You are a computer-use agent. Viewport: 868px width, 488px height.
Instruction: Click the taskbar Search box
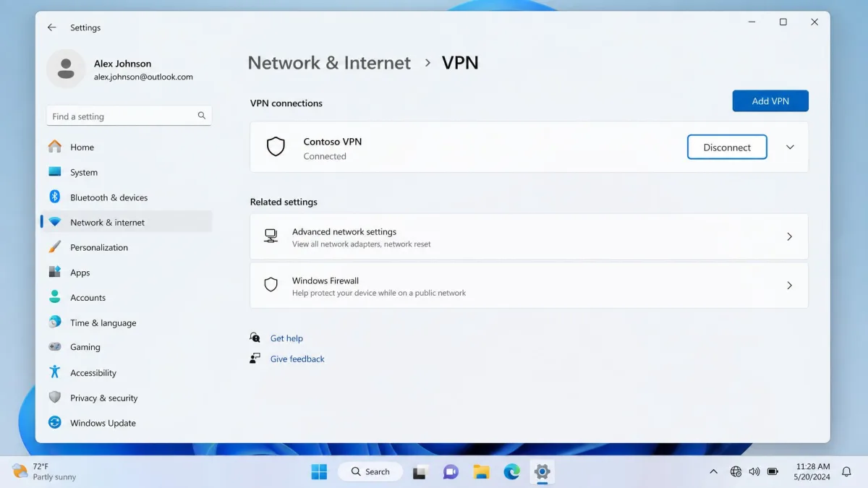coord(370,471)
